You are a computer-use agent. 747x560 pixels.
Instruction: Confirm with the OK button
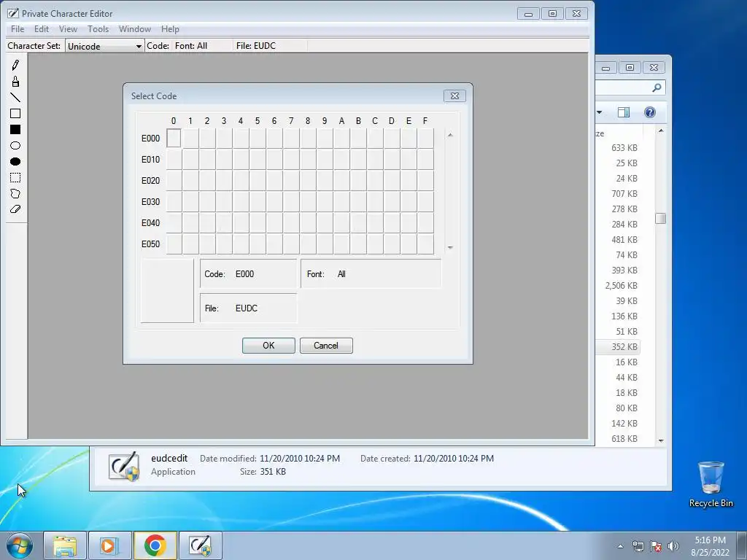[268, 346]
